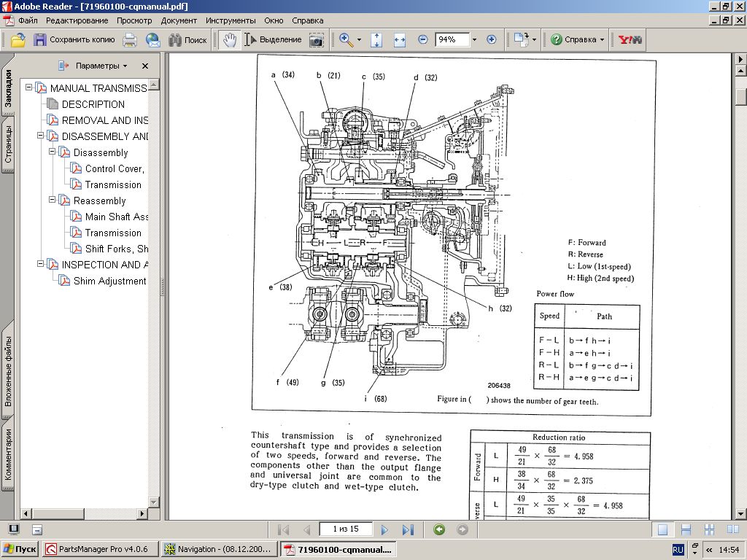The width and height of the screenshot is (747, 560).
Task: Click the zoom out minus button
Action: 423,40
